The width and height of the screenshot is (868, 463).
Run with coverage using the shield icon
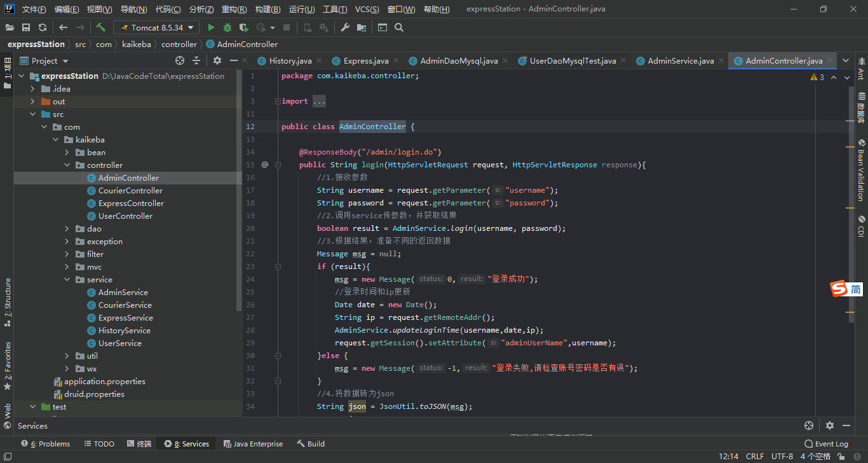[x=243, y=27]
